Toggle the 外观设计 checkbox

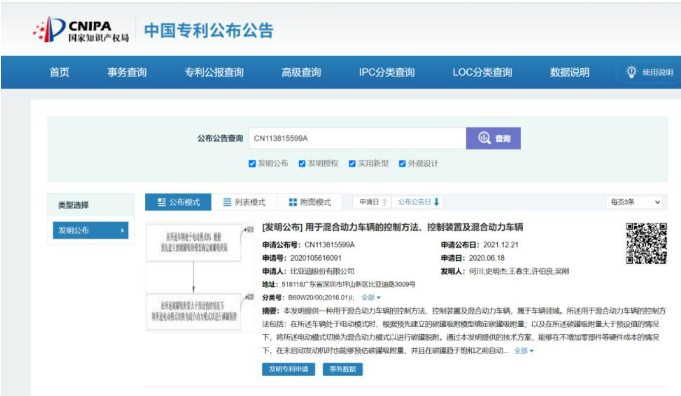point(402,164)
